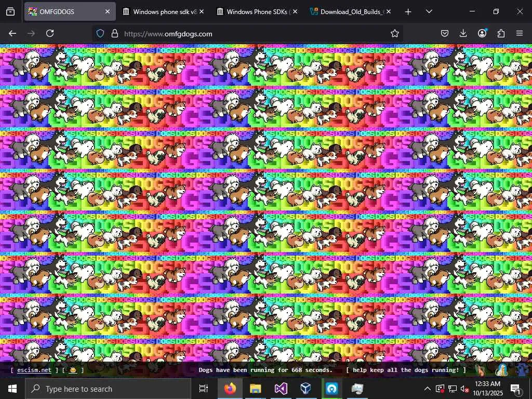The height and width of the screenshot is (399, 532).
Task: Open File Explorer from the taskbar
Action: click(256, 389)
